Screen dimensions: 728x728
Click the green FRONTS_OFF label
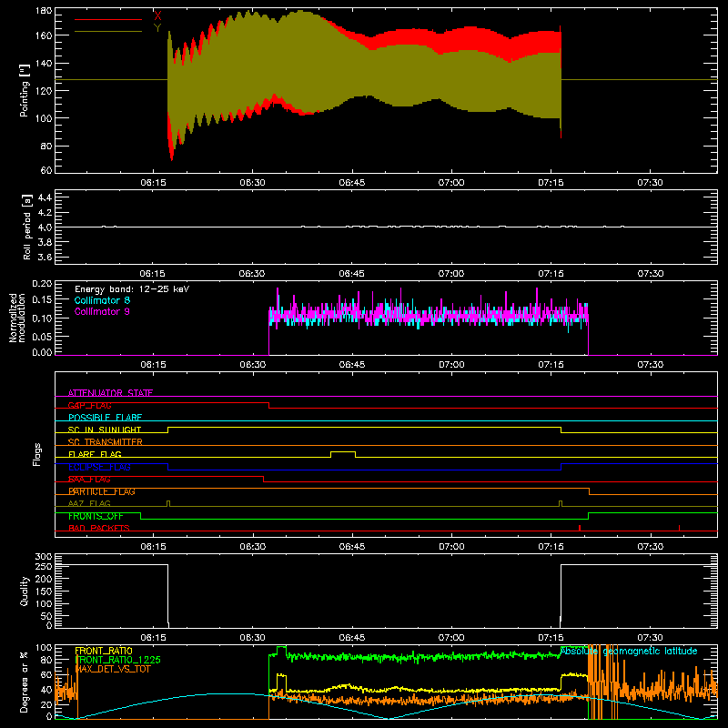(x=96, y=516)
